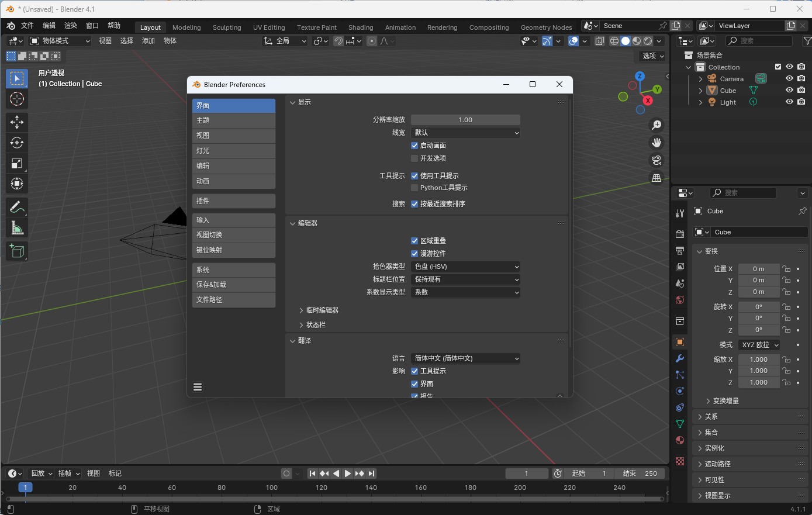
Task: Select 主题 in the Preferences sidebar
Action: click(x=233, y=120)
